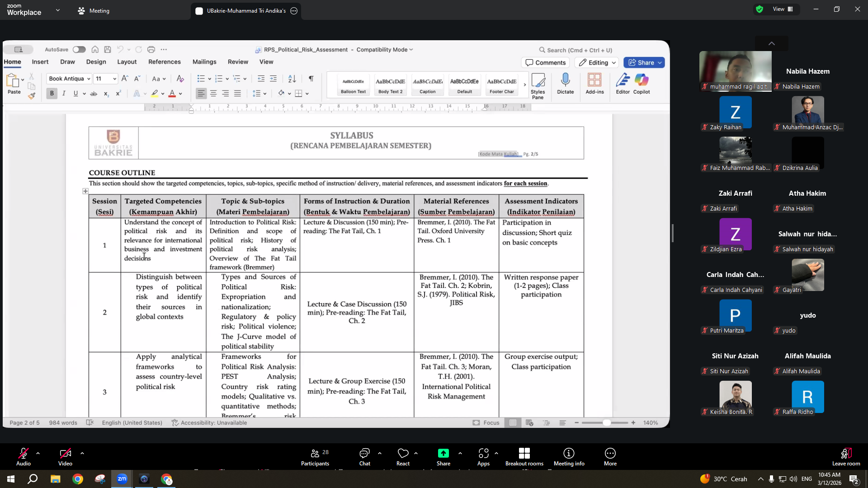Toggle the AutoSave switch
This screenshot has width=868, height=488.
[x=79, y=49]
